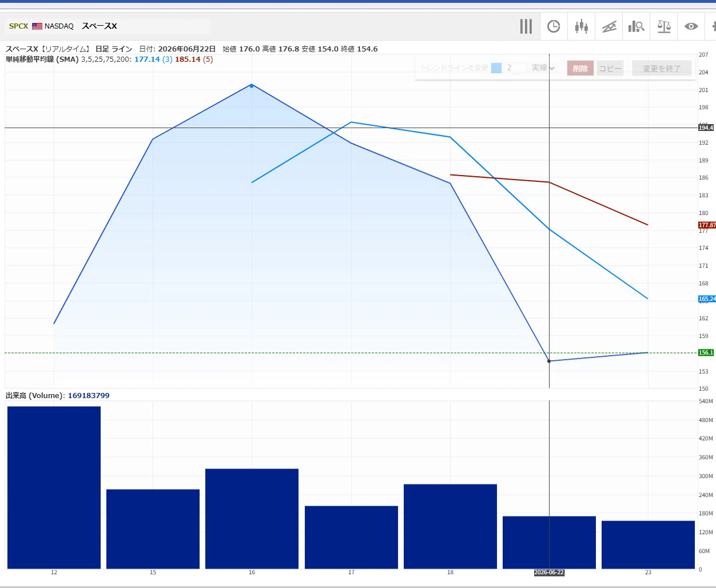The height and width of the screenshot is (588, 716).
Task: Click the three vertical bars toolbar handle
Action: [x=526, y=26]
